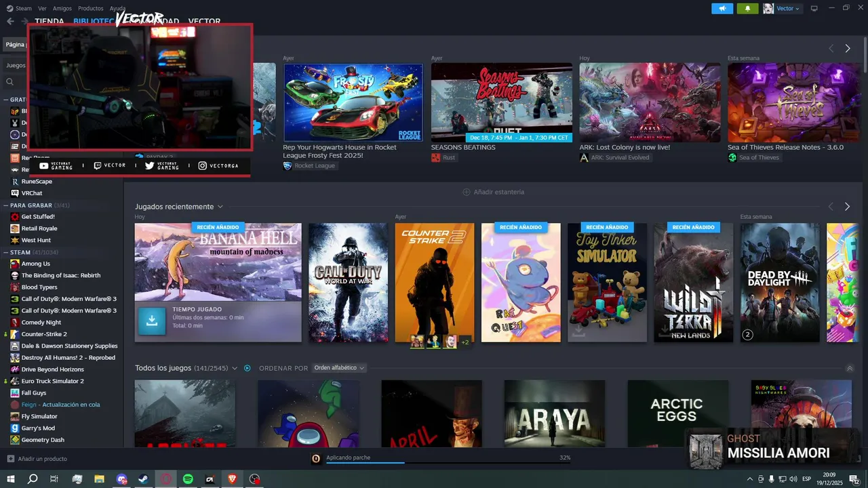This screenshot has height=488, width=868.
Task: Open Spotify from the taskbar
Action: pos(188,479)
